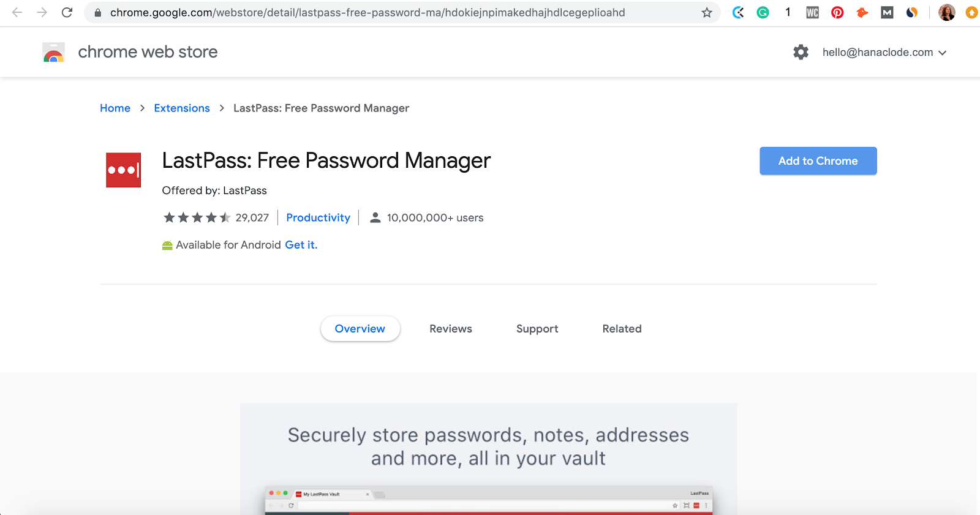Viewport: 980px width, 515px height.
Task: Follow the Get it Android link
Action: 301,245
